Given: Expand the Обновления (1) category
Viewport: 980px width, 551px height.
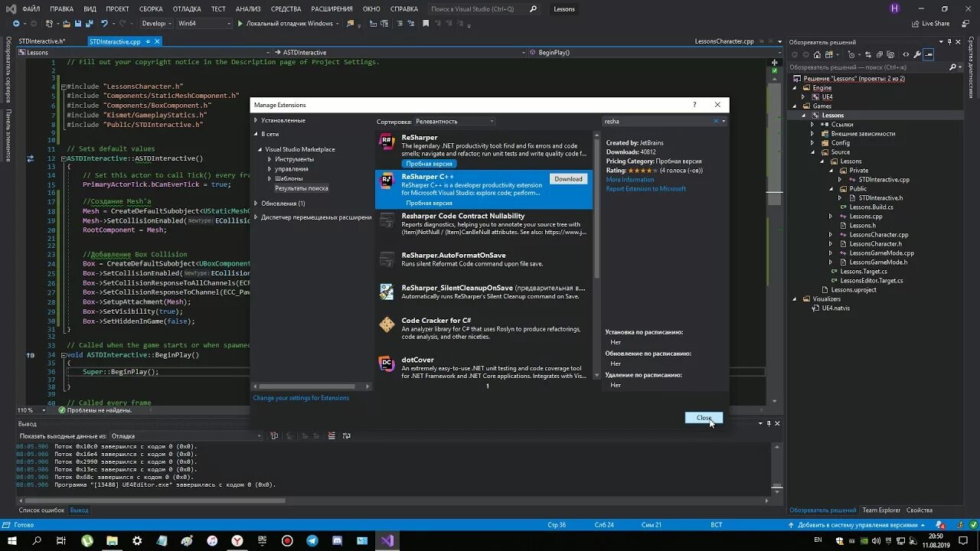Looking at the screenshot, I should click(x=256, y=204).
